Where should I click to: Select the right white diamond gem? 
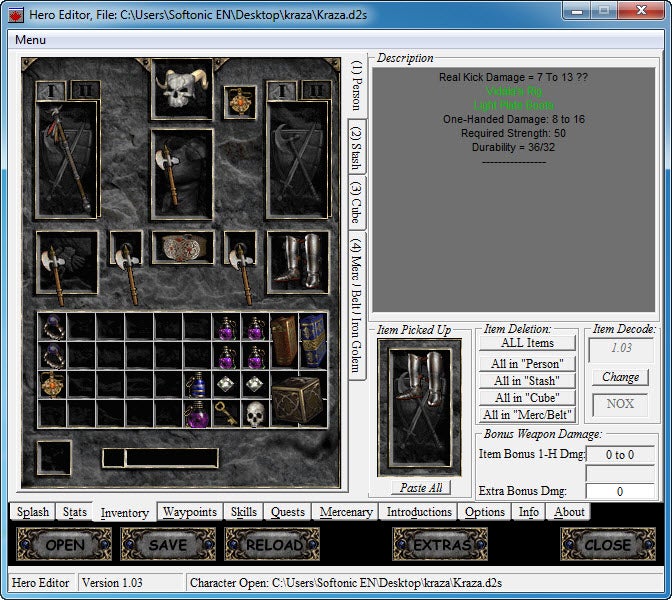[255, 384]
